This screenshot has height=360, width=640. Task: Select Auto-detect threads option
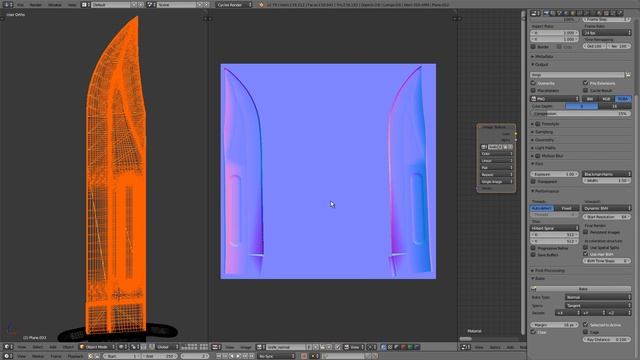542,208
